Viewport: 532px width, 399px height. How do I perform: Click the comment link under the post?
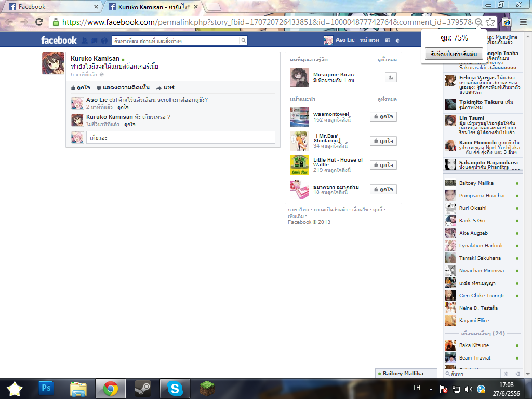[123, 87]
